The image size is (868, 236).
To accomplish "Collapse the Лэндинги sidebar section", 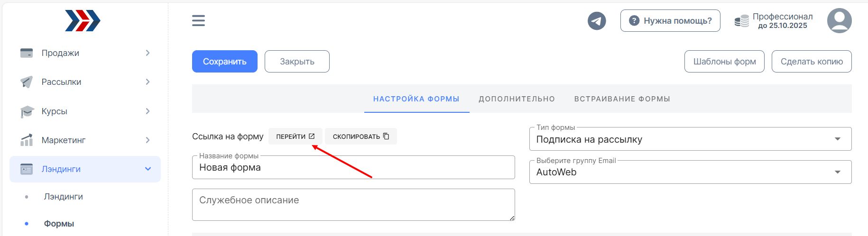I will pyautogui.click(x=85, y=169).
